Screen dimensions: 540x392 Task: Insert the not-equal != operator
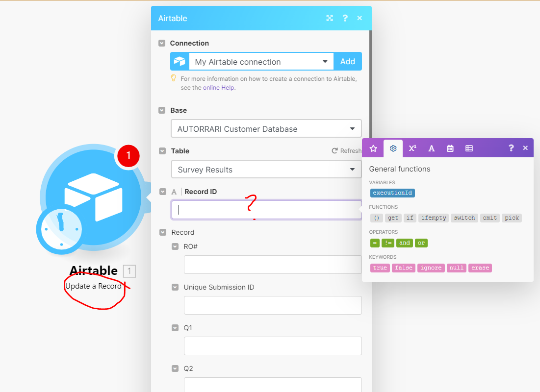click(x=388, y=243)
